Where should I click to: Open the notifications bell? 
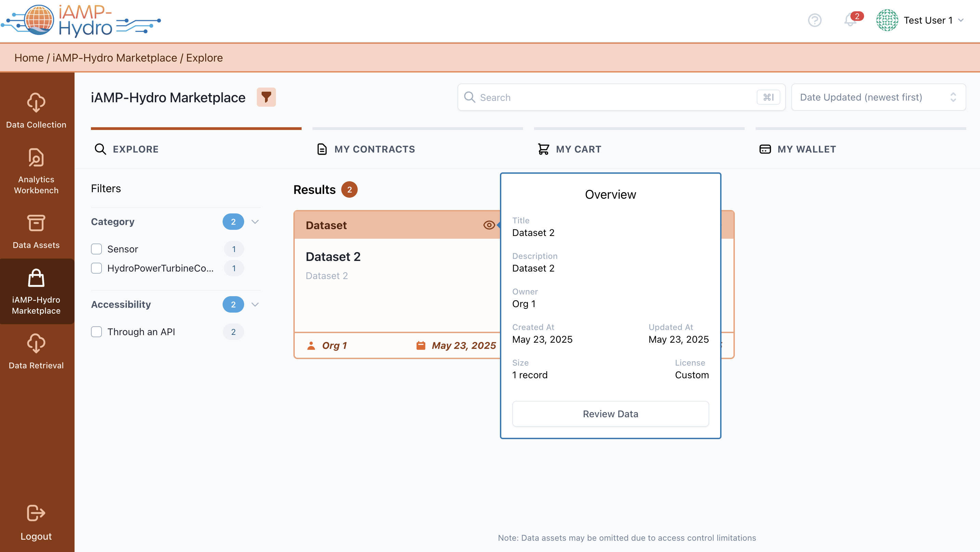850,20
